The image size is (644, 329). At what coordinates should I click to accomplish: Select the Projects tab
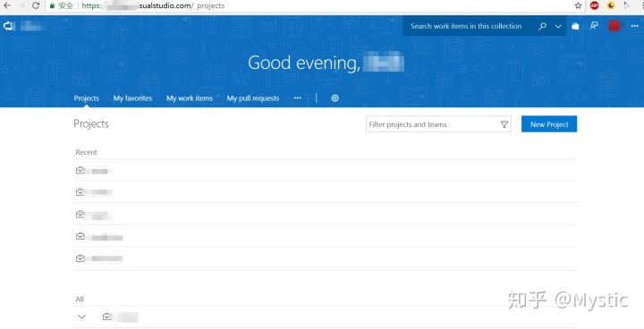pos(86,98)
